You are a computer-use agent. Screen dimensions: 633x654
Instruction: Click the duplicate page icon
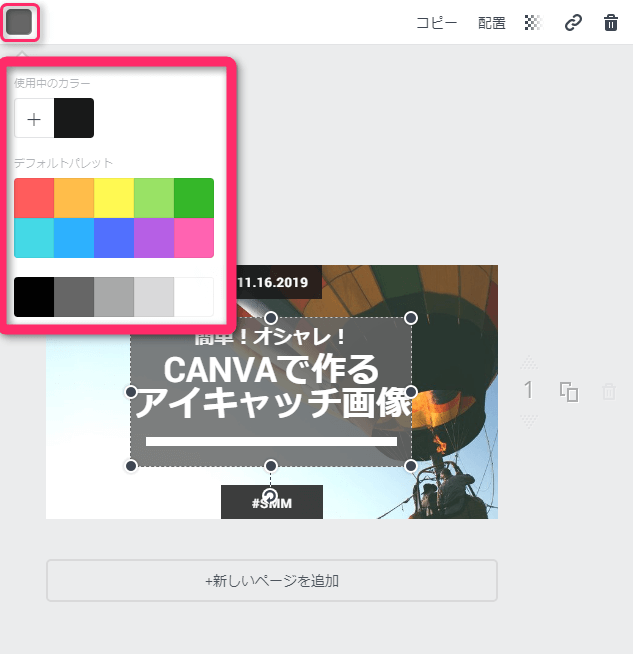(x=569, y=392)
